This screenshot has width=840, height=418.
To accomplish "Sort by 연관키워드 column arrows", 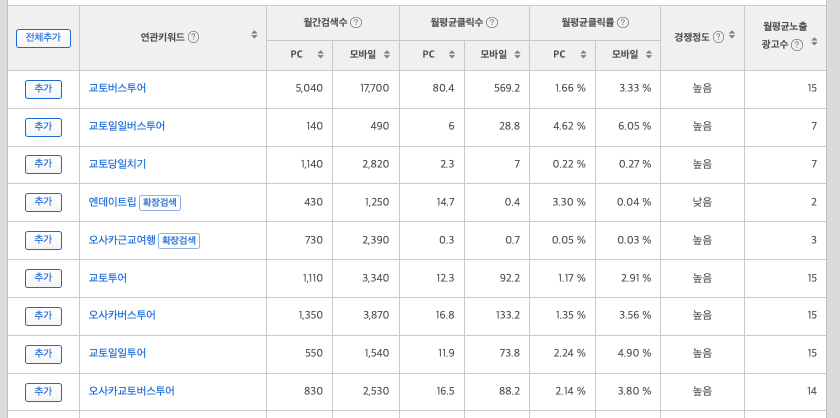I will tap(254, 35).
